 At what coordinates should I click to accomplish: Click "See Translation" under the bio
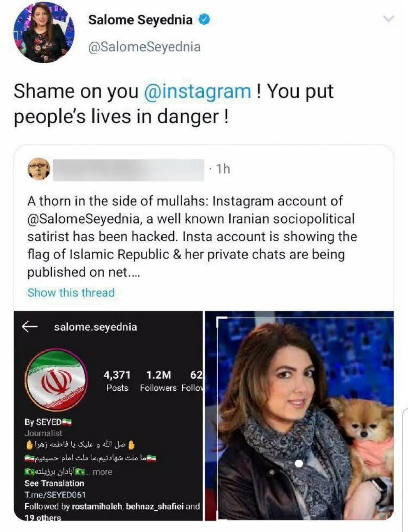(x=54, y=483)
